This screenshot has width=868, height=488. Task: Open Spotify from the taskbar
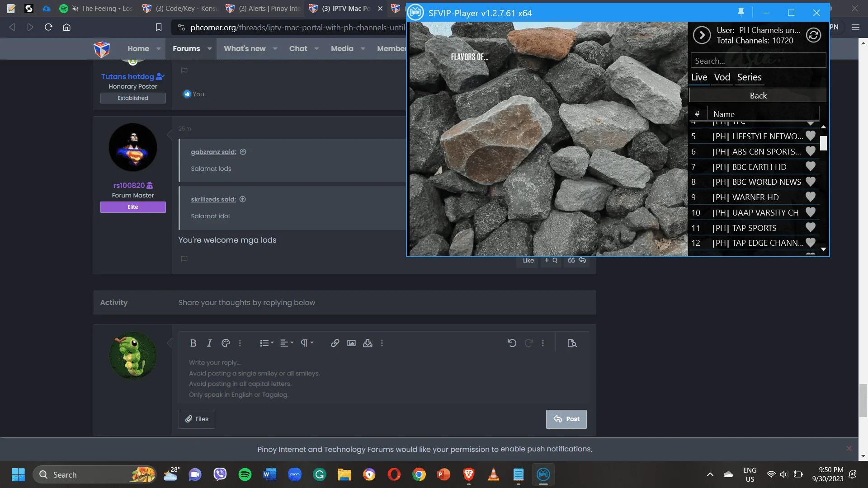tap(245, 474)
